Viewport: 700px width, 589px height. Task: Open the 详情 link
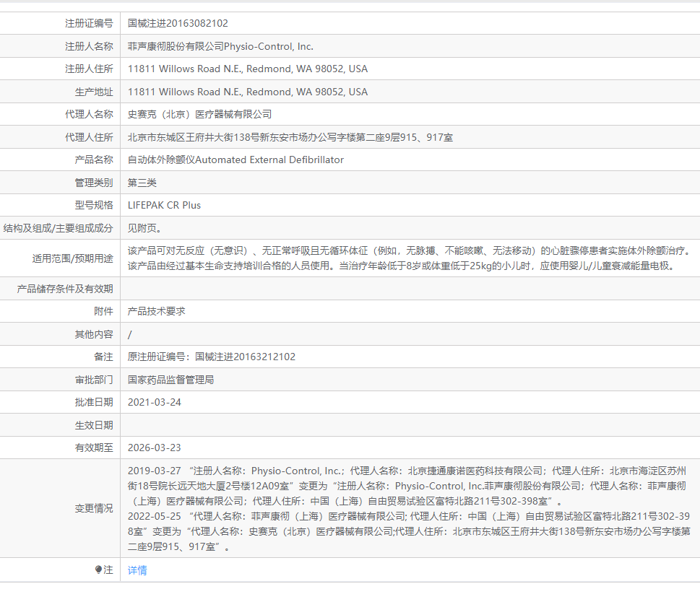(x=137, y=570)
